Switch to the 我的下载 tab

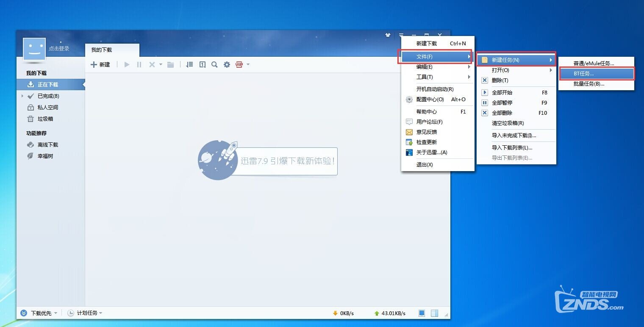point(112,50)
